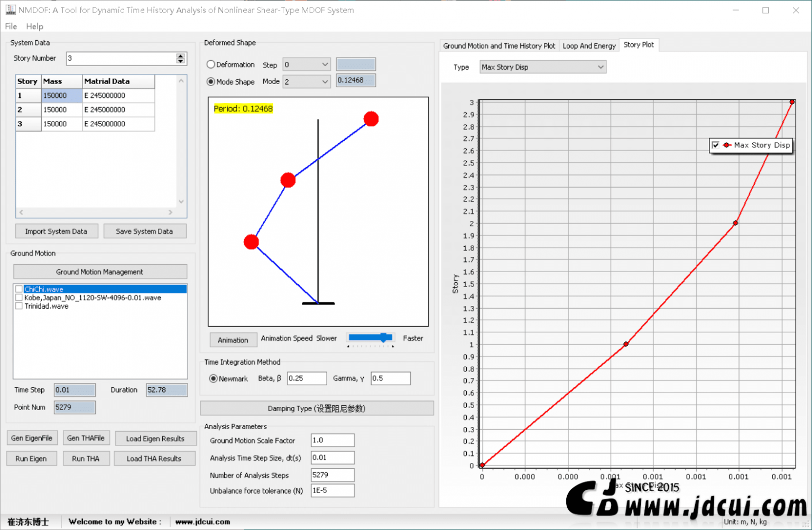Open the Max Story Disp type dropdown
Image resolution: width=812 pixels, height=530 pixels.
pyautogui.click(x=600, y=67)
